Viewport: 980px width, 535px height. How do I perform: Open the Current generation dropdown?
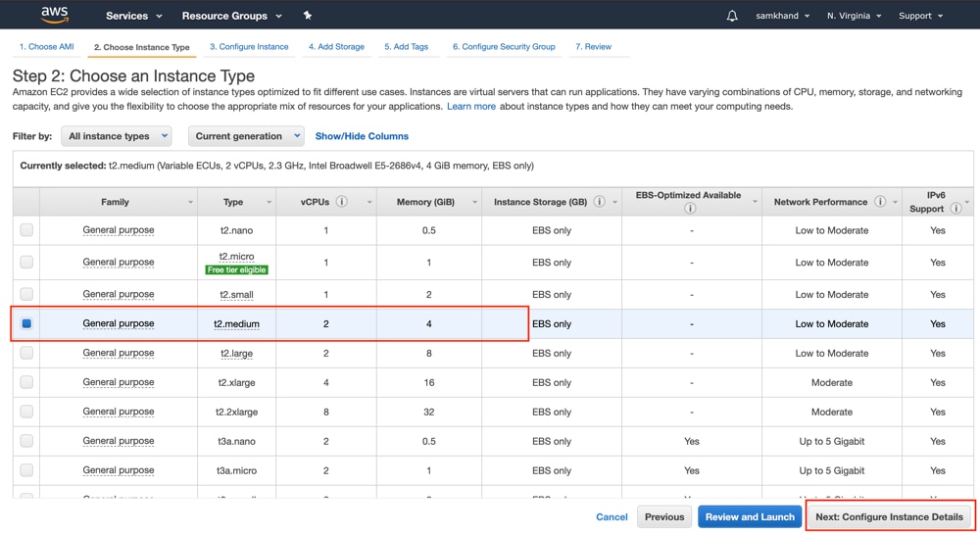245,136
